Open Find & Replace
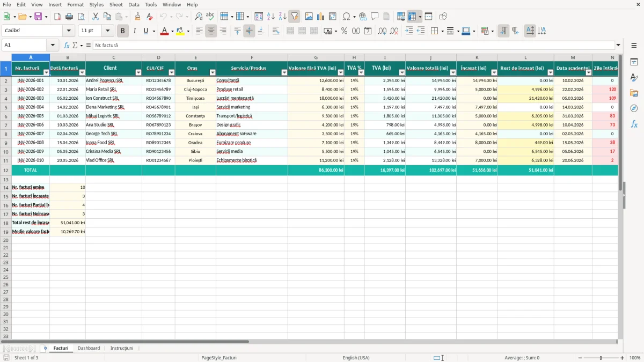This screenshot has height=362, width=644. point(199,17)
